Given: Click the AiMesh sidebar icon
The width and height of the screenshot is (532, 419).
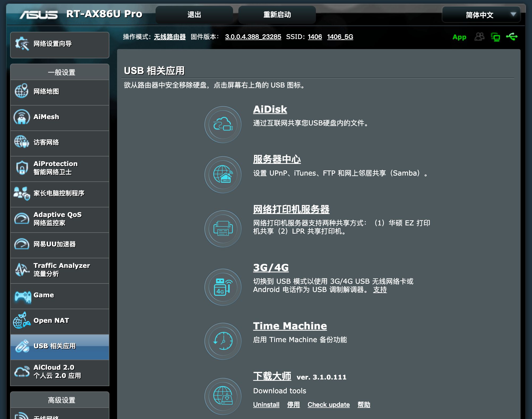Looking at the screenshot, I should [x=22, y=117].
